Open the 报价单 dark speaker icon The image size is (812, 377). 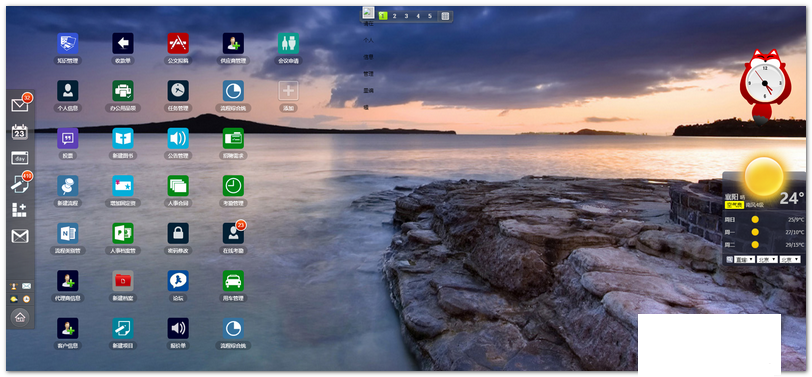click(x=178, y=328)
